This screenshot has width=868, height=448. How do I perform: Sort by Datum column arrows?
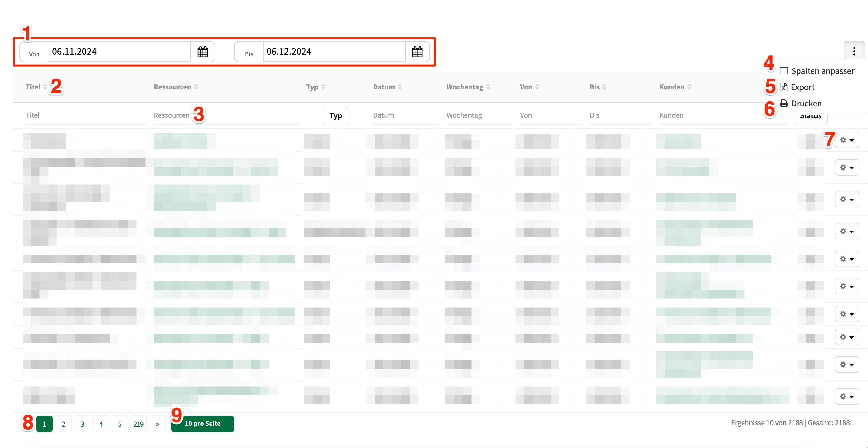click(400, 87)
